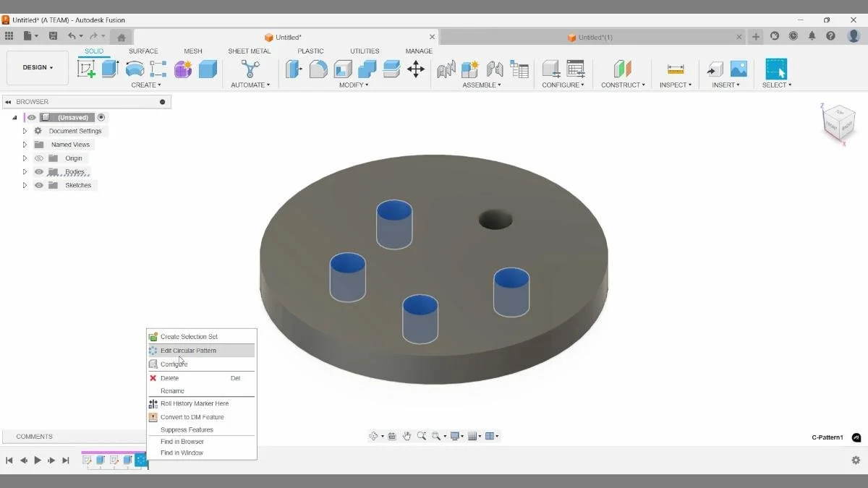Open the Modify dropdown menu
The image size is (868, 488).
click(x=354, y=85)
